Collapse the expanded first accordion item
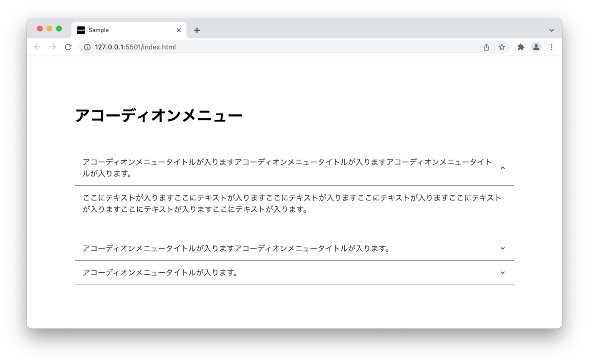This screenshot has width=589, height=364. (502, 168)
